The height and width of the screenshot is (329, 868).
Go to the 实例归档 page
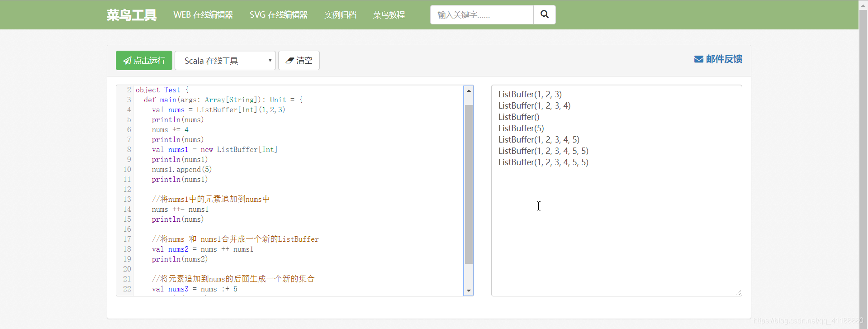click(x=340, y=15)
